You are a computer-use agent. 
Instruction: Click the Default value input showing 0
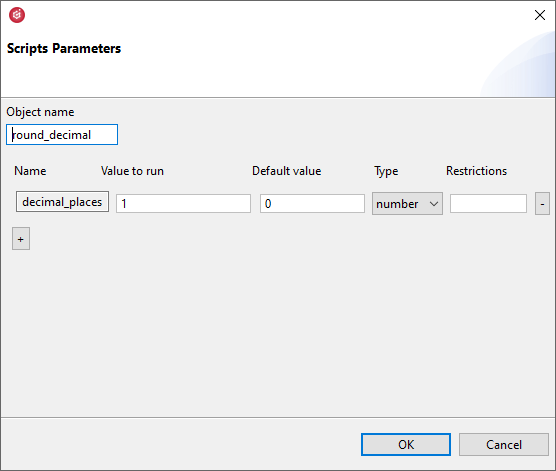[312, 204]
